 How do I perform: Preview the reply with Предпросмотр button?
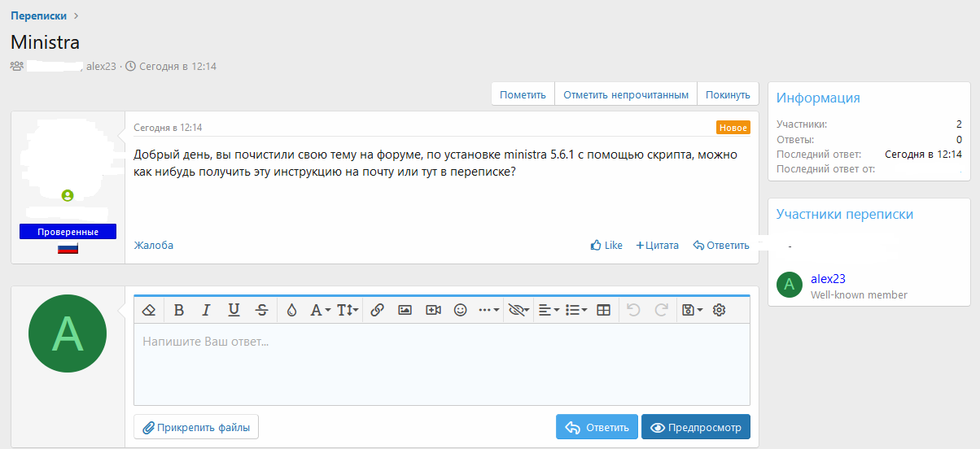coord(696,427)
